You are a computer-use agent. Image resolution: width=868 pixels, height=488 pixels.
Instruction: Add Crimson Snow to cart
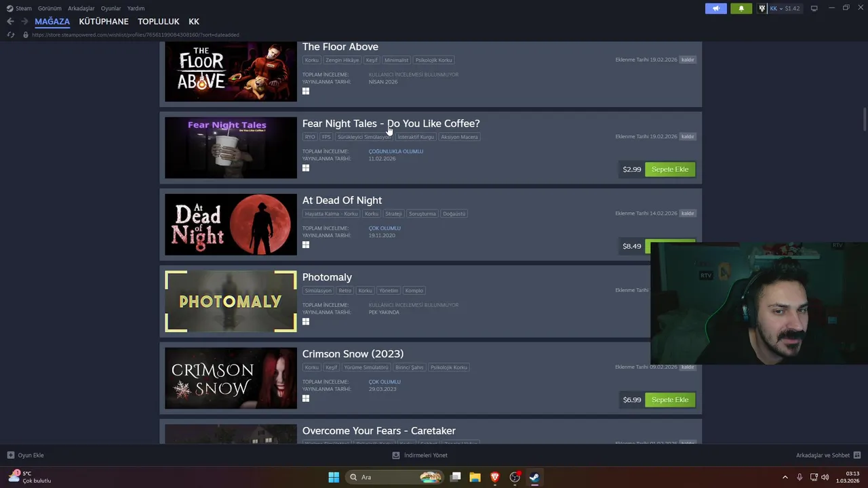click(x=670, y=400)
